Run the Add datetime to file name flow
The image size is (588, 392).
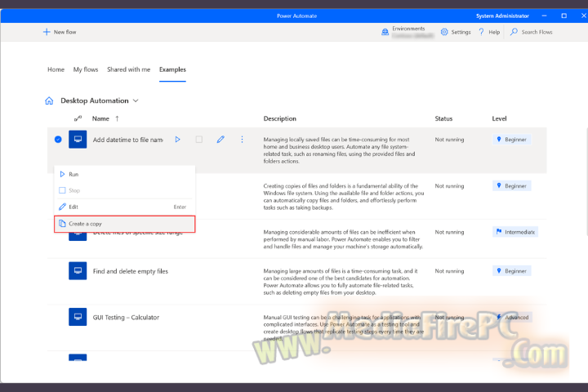click(178, 140)
